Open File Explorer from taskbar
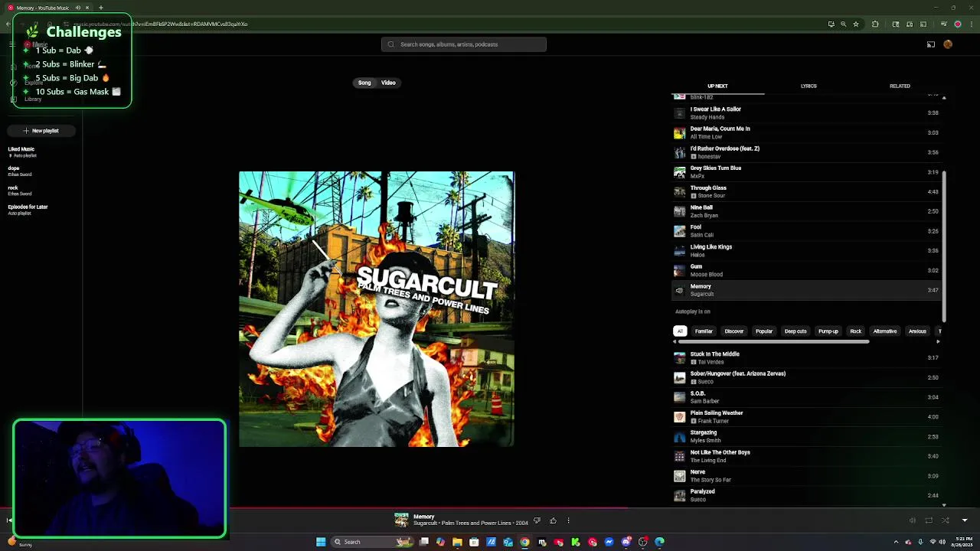Image resolution: width=980 pixels, height=551 pixels. point(457,542)
